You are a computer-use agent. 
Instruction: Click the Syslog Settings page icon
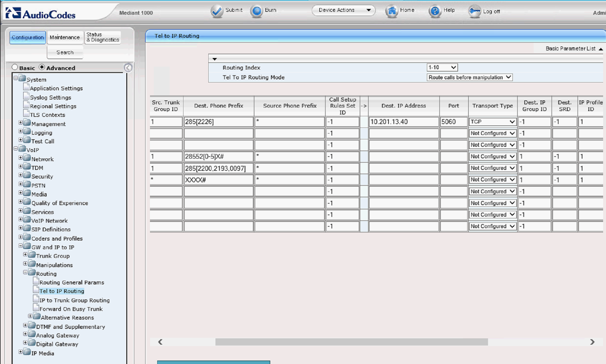coord(26,96)
